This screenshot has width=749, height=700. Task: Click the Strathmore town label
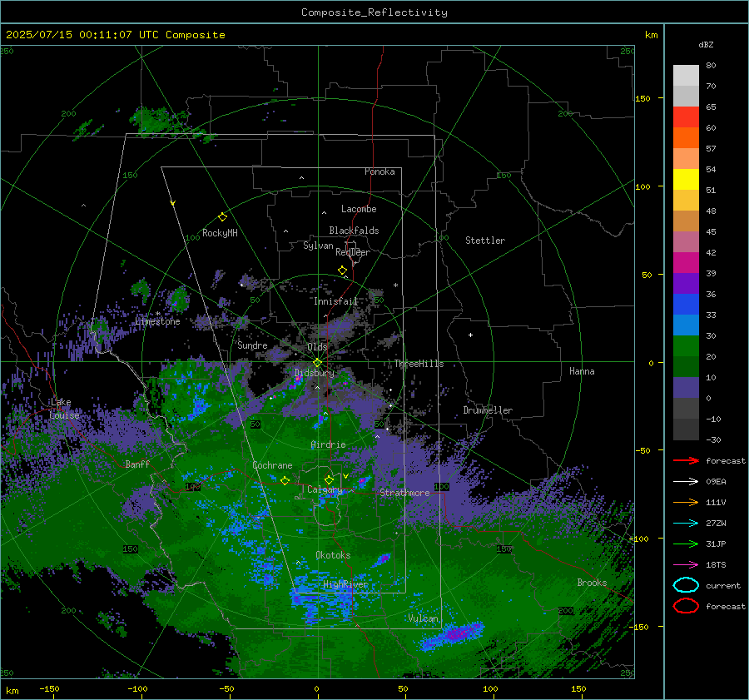coord(404,493)
